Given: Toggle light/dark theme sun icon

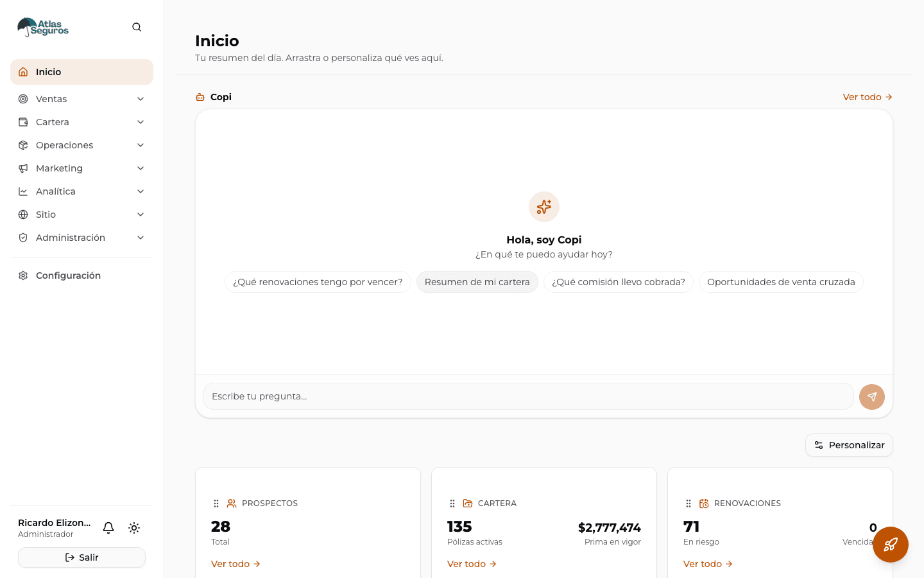Looking at the screenshot, I should click(x=134, y=528).
